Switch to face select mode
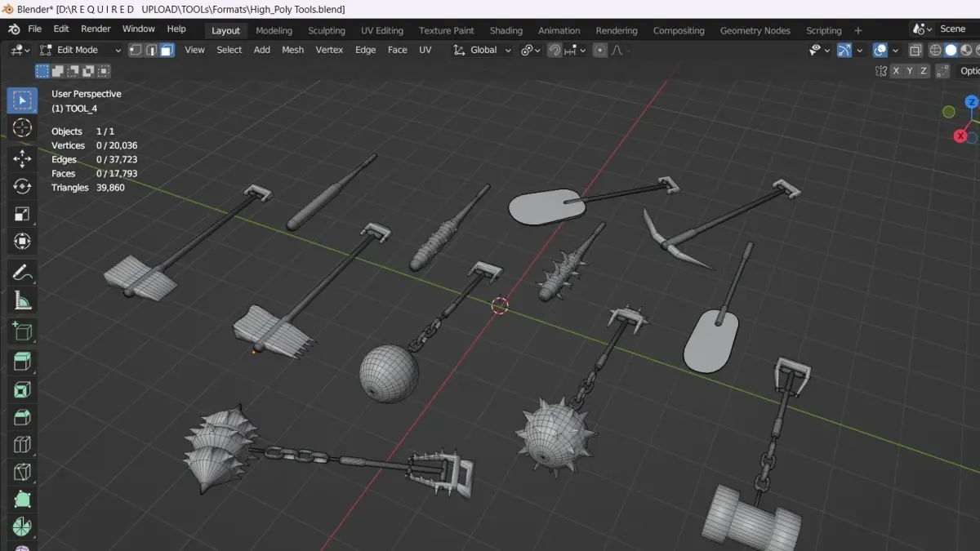This screenshot has height=551, width=980. [x=167, y=50]
